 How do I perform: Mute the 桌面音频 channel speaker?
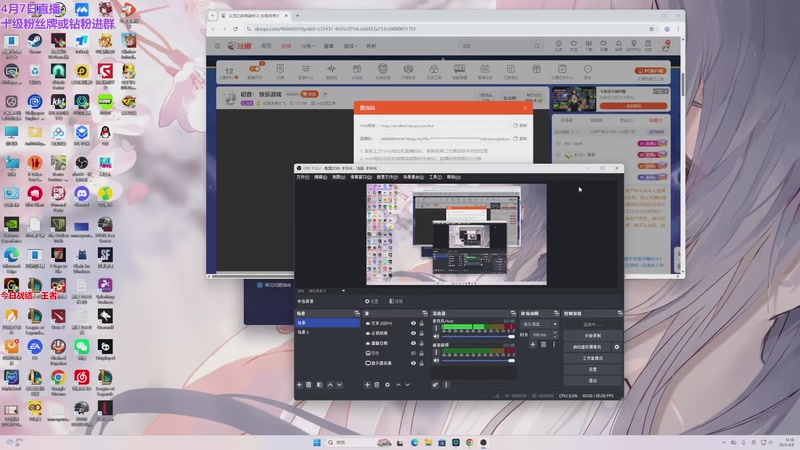[x=436, y=360]
